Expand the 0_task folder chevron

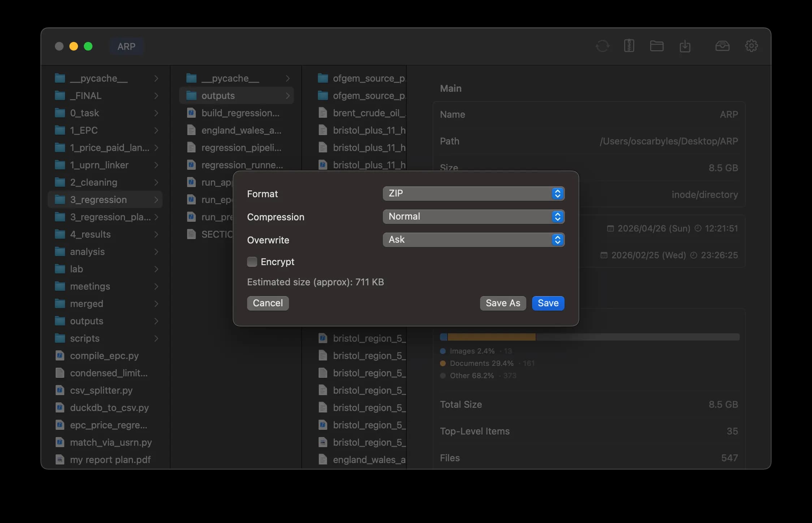(x=156, y=113)
